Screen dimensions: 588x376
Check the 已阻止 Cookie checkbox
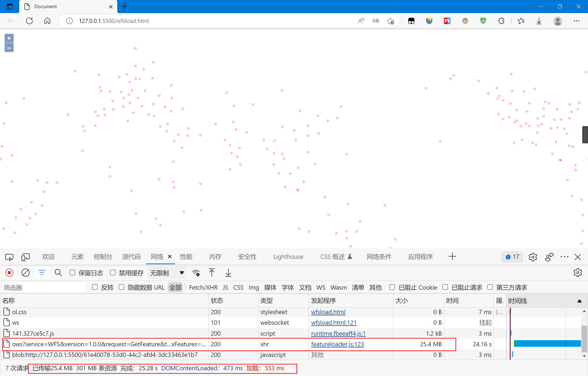tap(392, 287)
